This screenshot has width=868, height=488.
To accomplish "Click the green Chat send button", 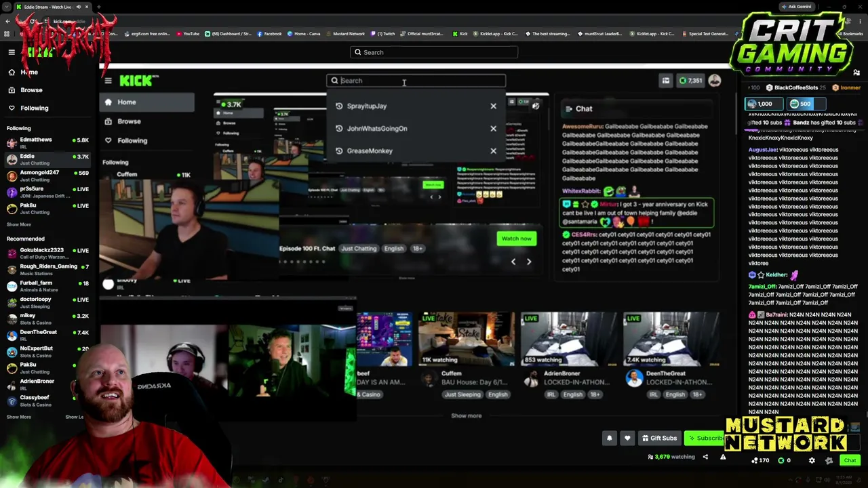I will pos(850,461).
